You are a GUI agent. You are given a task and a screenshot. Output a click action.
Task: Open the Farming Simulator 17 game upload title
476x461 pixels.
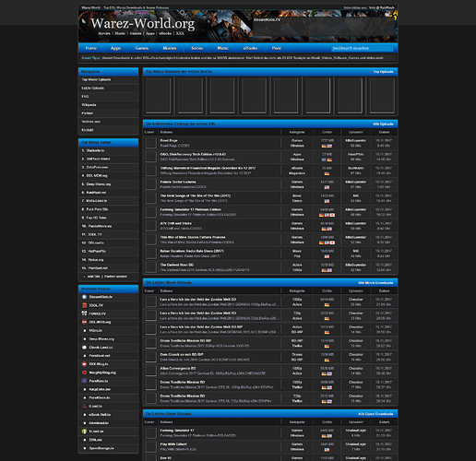click(177, 431)
